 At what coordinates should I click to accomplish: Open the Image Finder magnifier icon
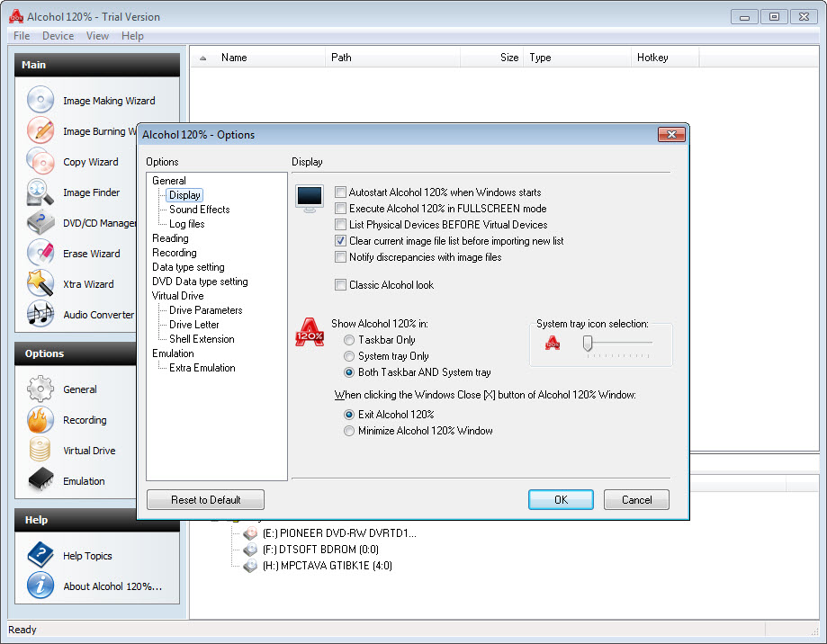tap(40, 192)
